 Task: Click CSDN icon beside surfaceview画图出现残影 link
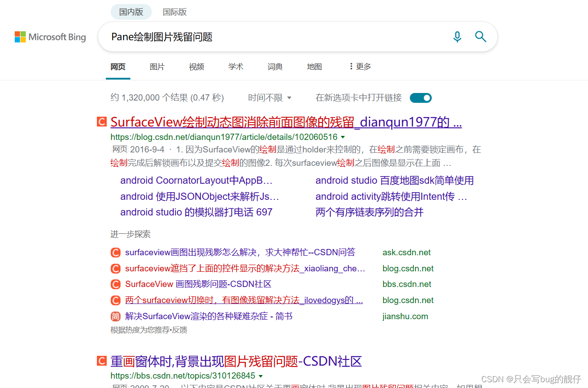click(116, 253)
